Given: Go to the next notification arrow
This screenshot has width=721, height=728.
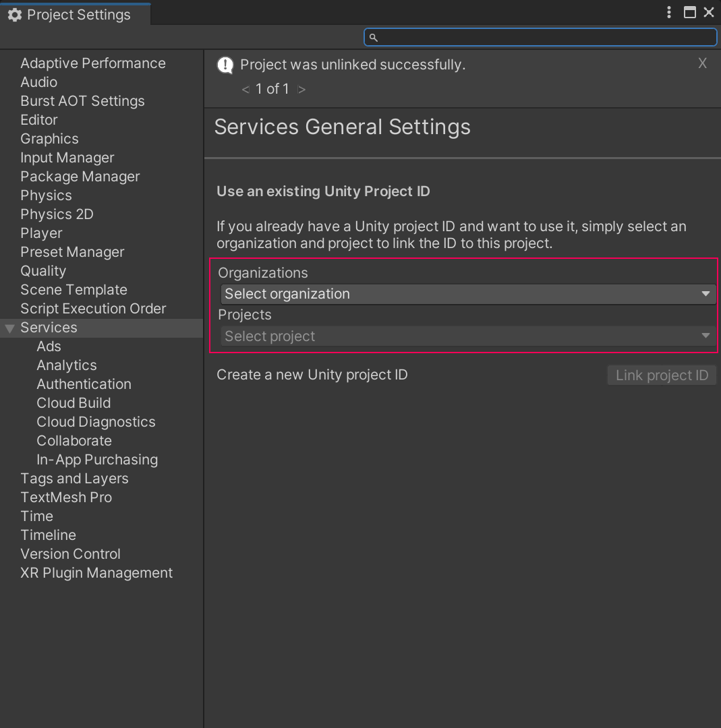Looking at the screenshot, I should coord(301,89).
